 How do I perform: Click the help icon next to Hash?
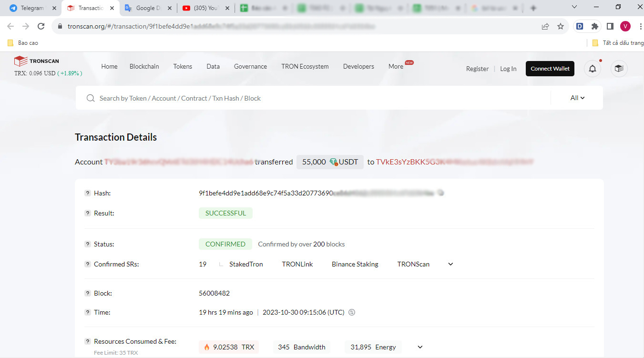point(88,193)
